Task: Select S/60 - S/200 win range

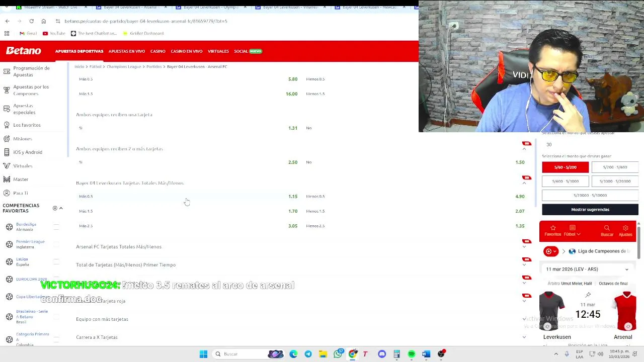Action: point(565,167)
